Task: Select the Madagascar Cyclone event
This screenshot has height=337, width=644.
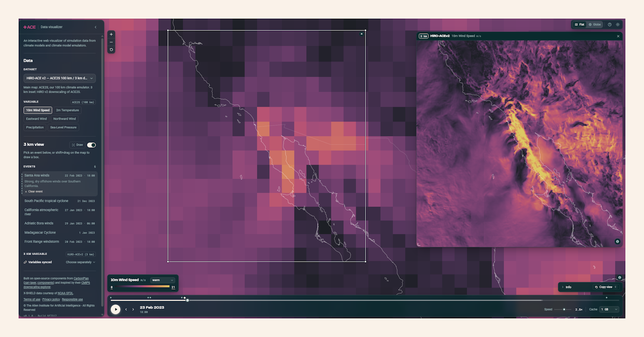Action: [x=60, y=233]
